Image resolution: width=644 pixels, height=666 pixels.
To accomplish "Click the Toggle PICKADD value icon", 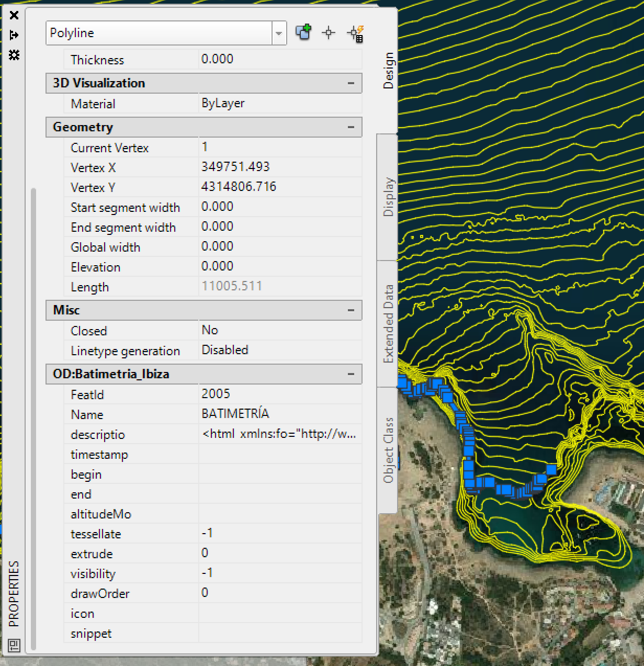I will click(303, 33).
